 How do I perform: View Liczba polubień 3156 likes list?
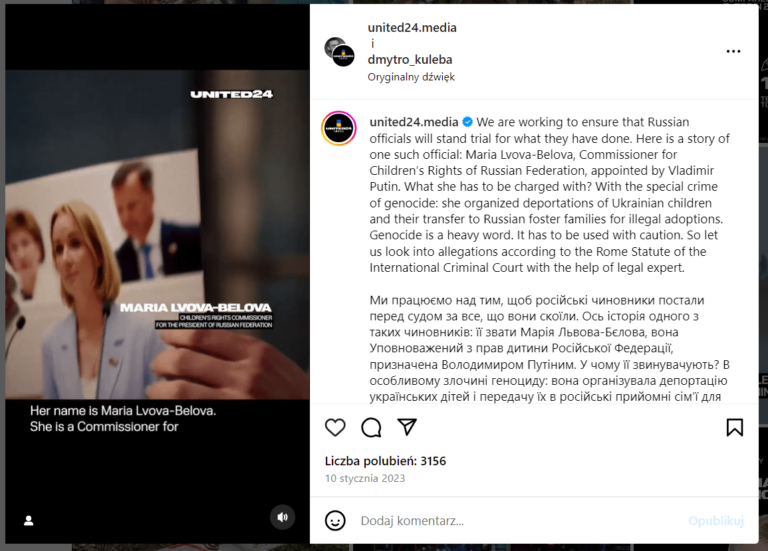[385, 461]
